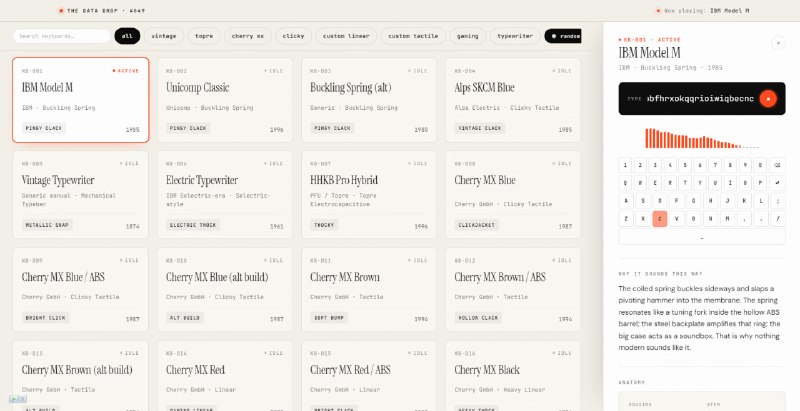Filter by 'typewriter' chip
This screenshot has height=411, width=800.
515,36
